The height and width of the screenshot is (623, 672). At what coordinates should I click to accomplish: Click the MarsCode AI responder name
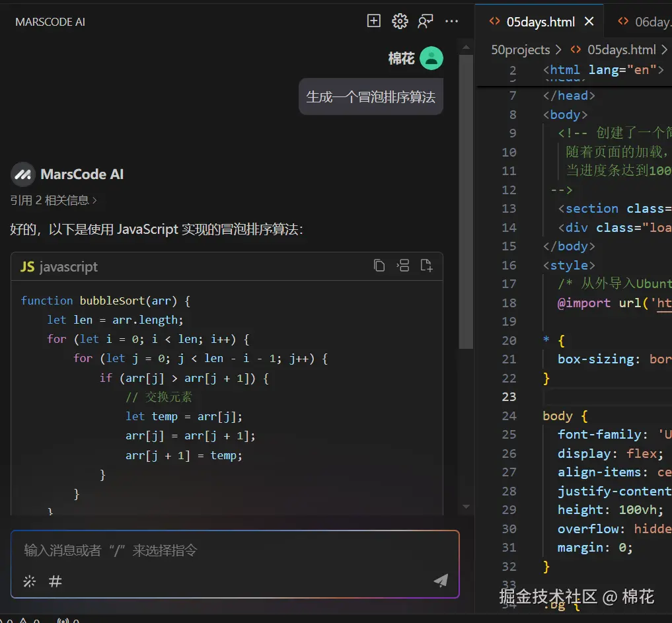(x=82, y=174)
